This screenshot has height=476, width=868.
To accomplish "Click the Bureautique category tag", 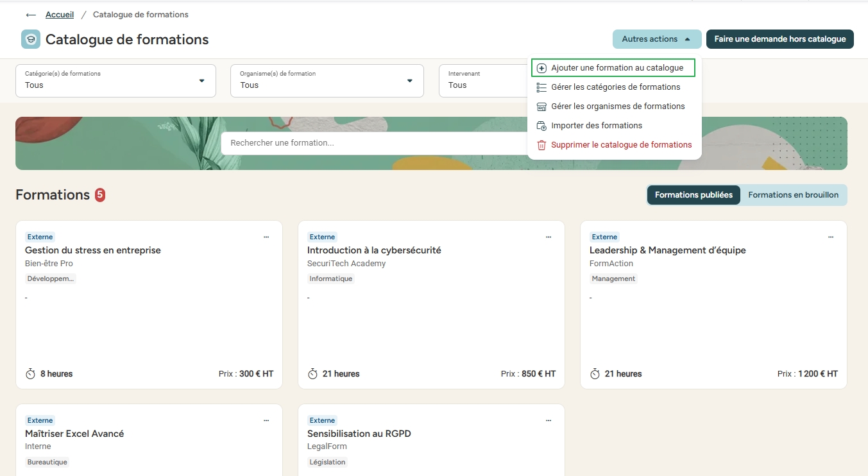I will [x=47, y=462].
